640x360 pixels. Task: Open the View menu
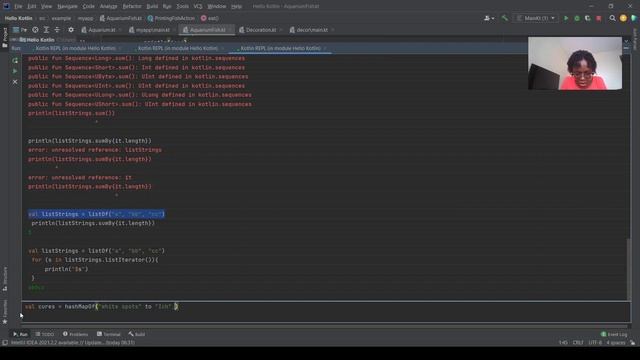[x=46, y=7]
